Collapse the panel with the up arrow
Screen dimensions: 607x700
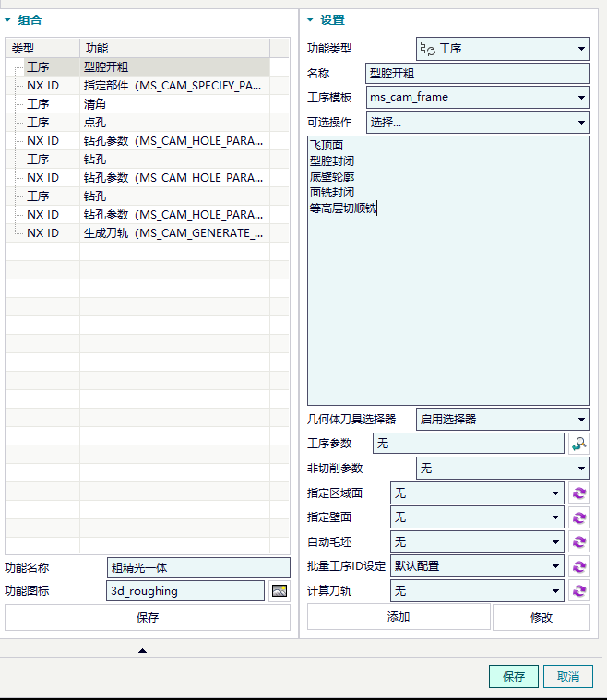(142, 651)
